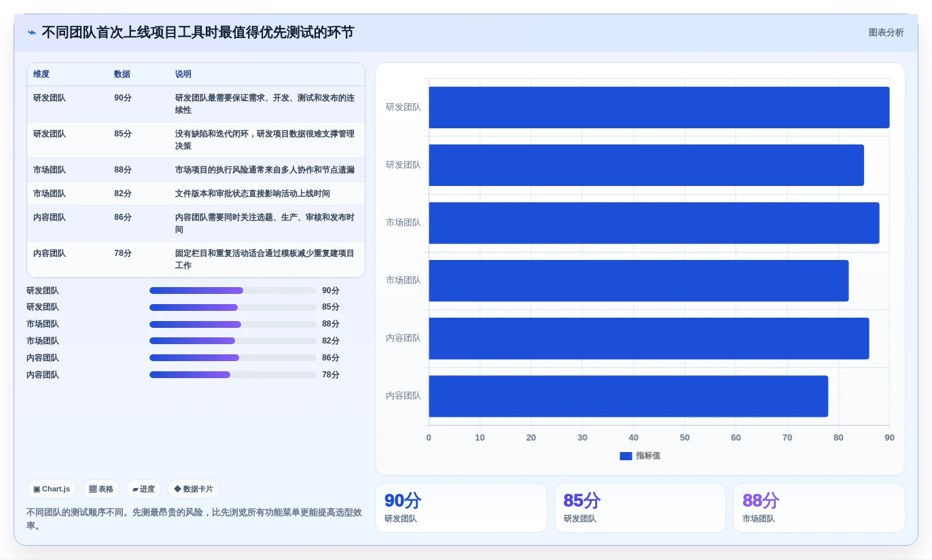The width and height of the screenshot is (932, 560).
Task: Click the chart's bottom 内容团队 bar reaching 78
Action: (x=628, y=396)
